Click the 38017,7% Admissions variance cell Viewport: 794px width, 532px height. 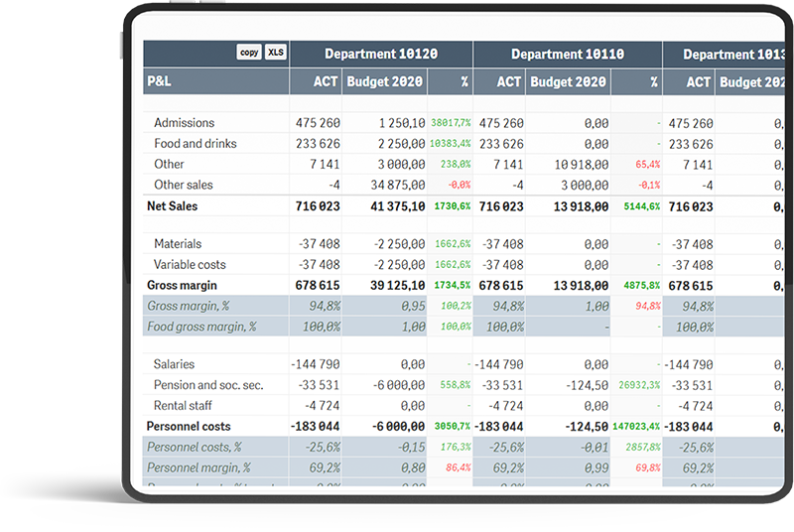point(451,123)
